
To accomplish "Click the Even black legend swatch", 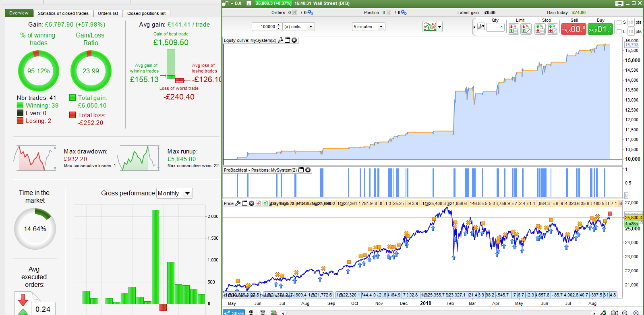I will (20, 113).
